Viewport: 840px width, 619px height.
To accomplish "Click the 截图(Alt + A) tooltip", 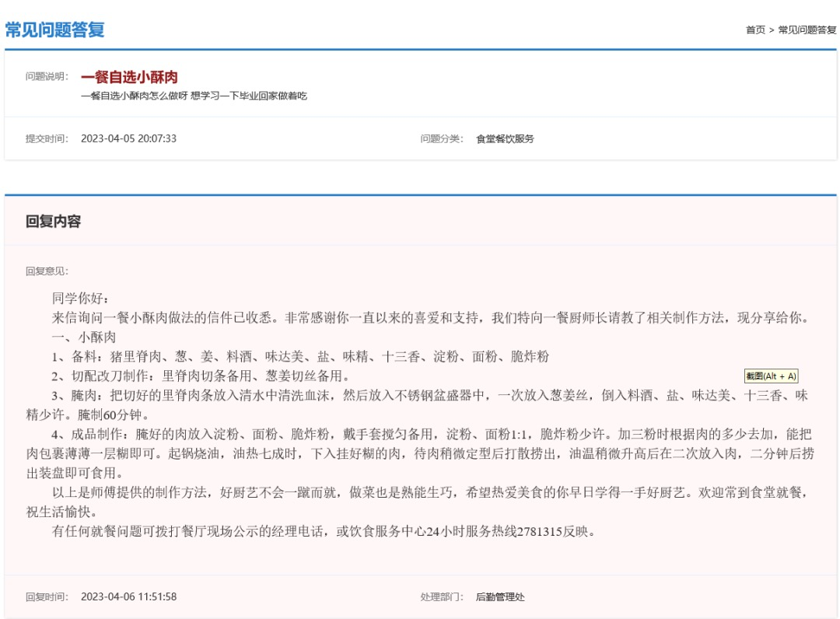I will click(771, 376).
